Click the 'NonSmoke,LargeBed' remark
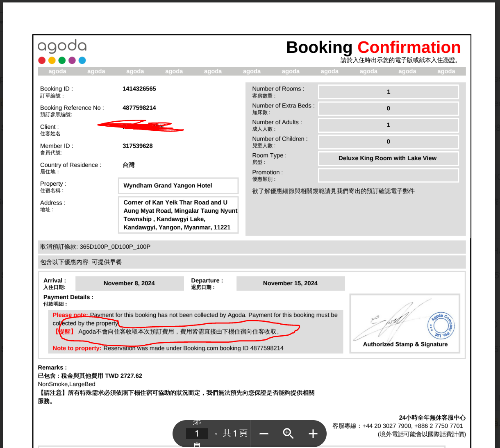The image size is (500, 448). (67, 384)
